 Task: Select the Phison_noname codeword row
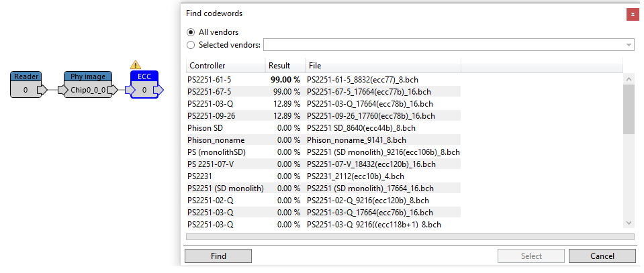tap(323, 140)
